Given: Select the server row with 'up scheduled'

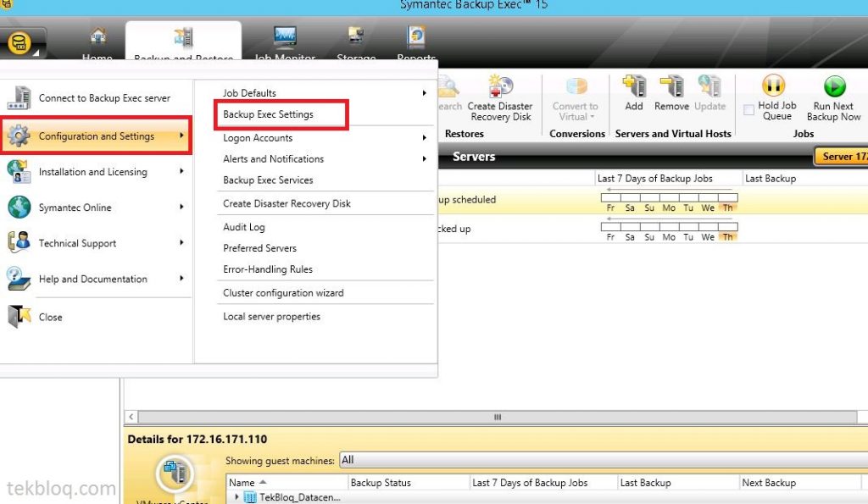Looking at the screenshot, I should click(653, 200).
